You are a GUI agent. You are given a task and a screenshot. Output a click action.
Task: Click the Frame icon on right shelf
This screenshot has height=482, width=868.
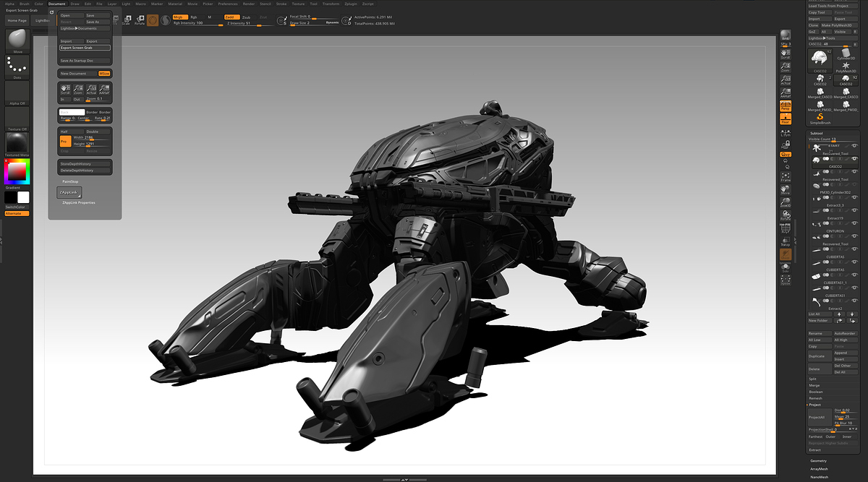click(x=785, y=177)
